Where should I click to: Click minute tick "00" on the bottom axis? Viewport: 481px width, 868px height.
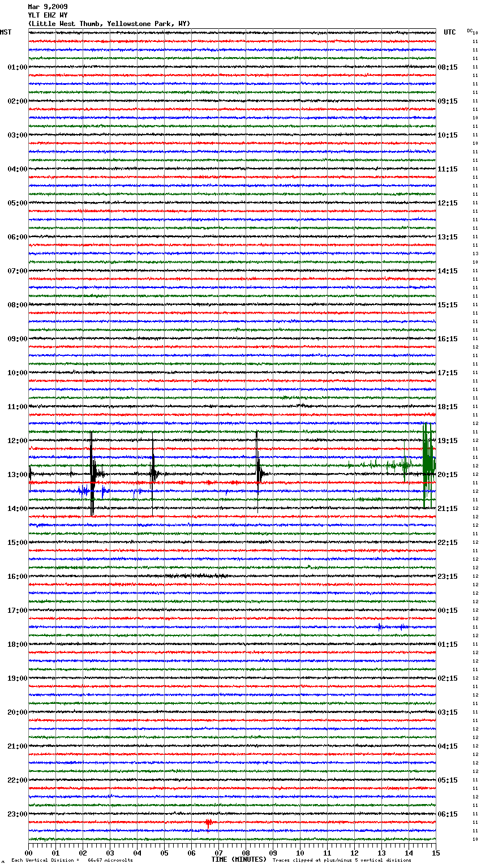pos(28,853)
